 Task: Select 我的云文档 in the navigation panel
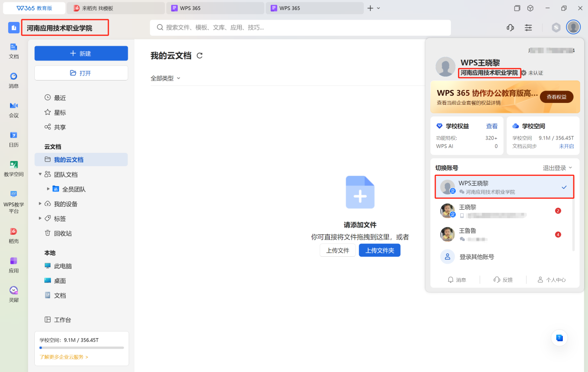(x=81, y=160)
